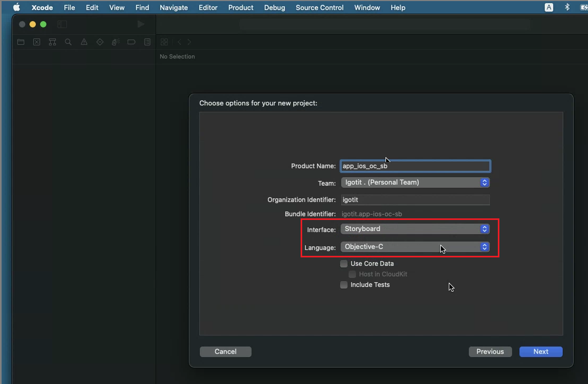Open the Test navigator diamond icon
This screenshot has width=588, height=384.
tap(100, 42)
